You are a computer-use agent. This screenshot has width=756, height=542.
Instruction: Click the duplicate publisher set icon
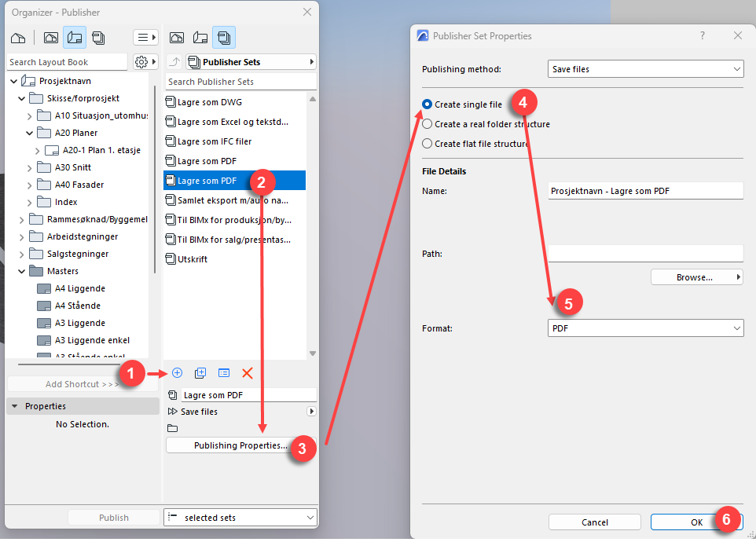[200, 373]
